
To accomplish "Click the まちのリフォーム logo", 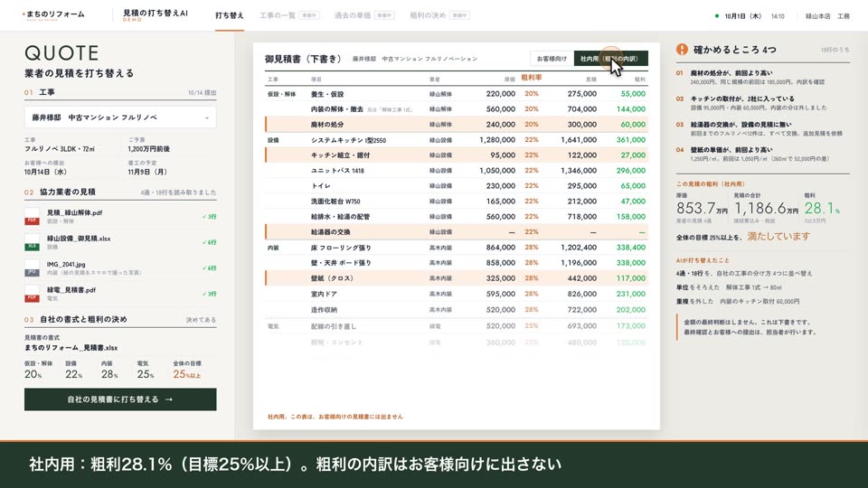I will click(x=53, y=15).
